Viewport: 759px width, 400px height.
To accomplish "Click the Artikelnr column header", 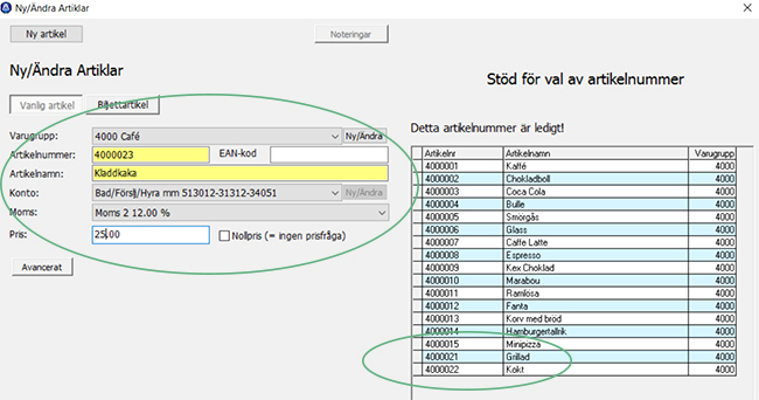I will [463, 154].
